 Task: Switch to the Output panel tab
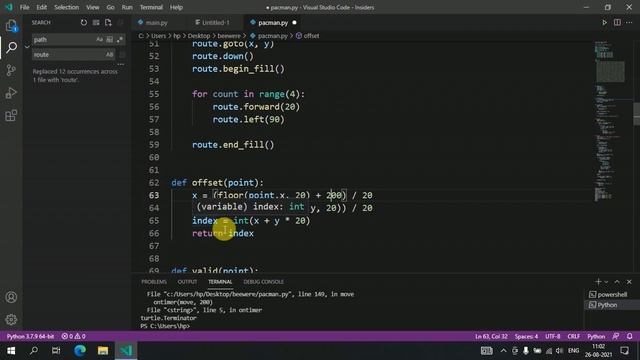[187, 282]
